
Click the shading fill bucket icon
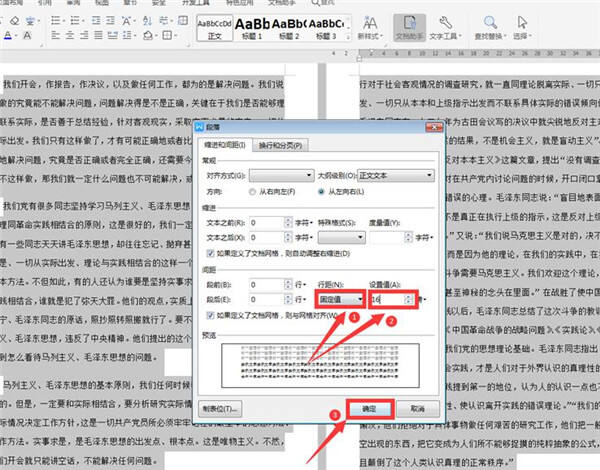coord(149,36)
